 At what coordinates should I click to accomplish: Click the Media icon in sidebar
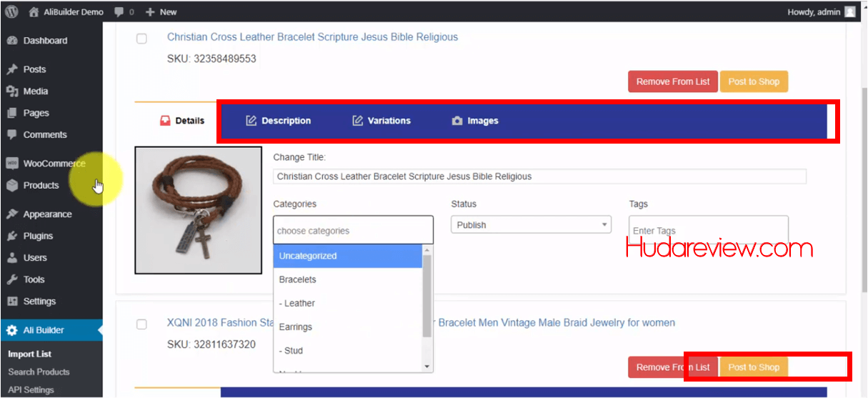click(12, 91)
